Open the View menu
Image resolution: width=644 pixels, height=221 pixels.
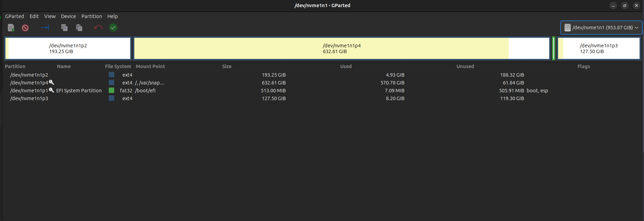(50, 16)
